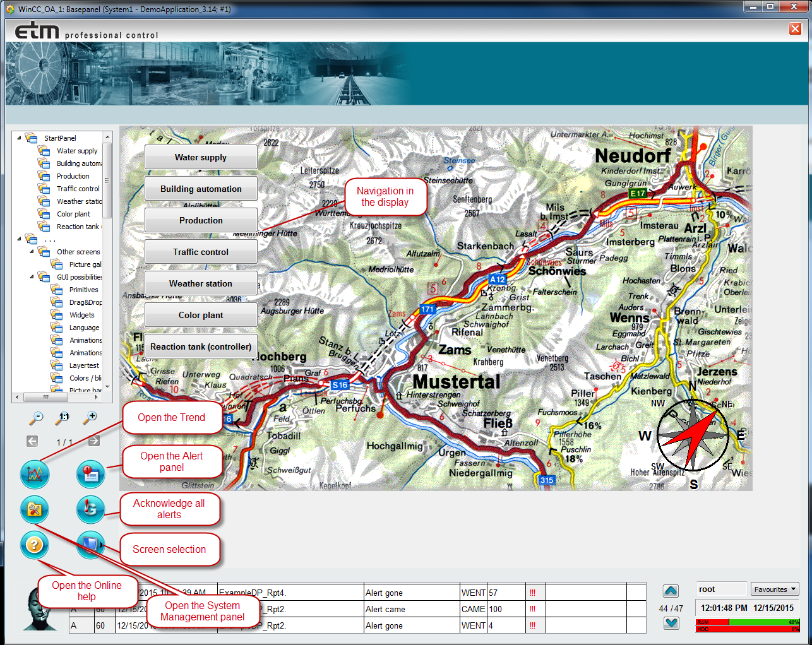
Task: Click the Weather station navigation button
Action: (201, 283)
